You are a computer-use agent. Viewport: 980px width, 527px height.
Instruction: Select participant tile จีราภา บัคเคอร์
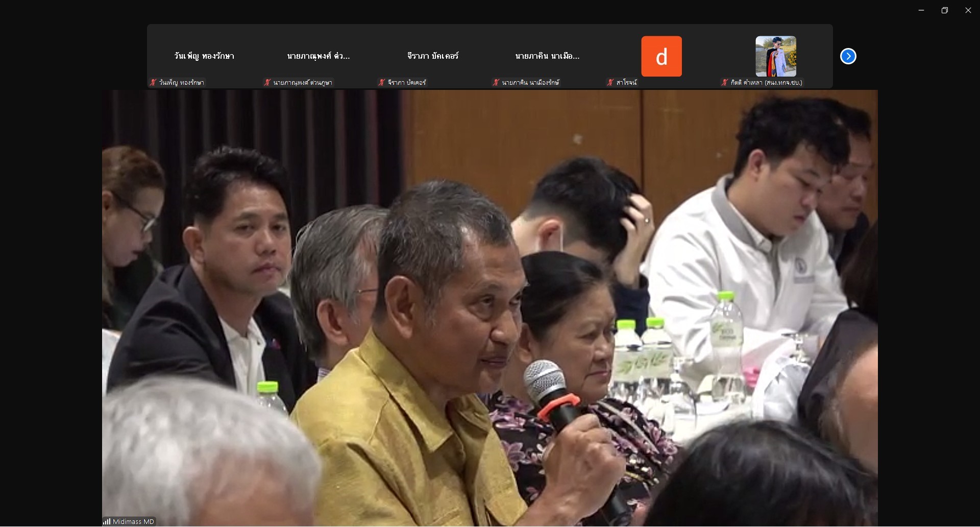[x=433, y=56]
